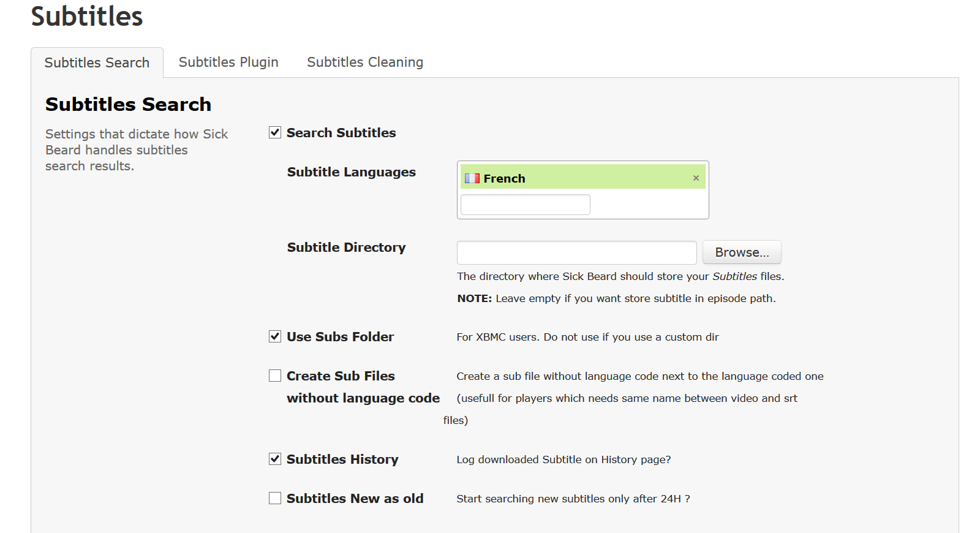Check the Subtitles New as old checkbox
The width and height of the screenshot is (980, 533).
point(275,498)
